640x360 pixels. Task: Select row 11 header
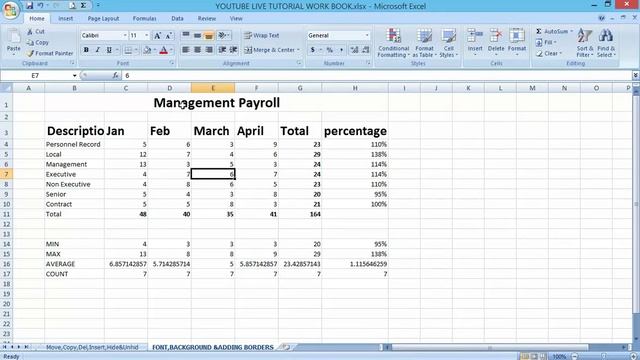[x=6, y=214]
